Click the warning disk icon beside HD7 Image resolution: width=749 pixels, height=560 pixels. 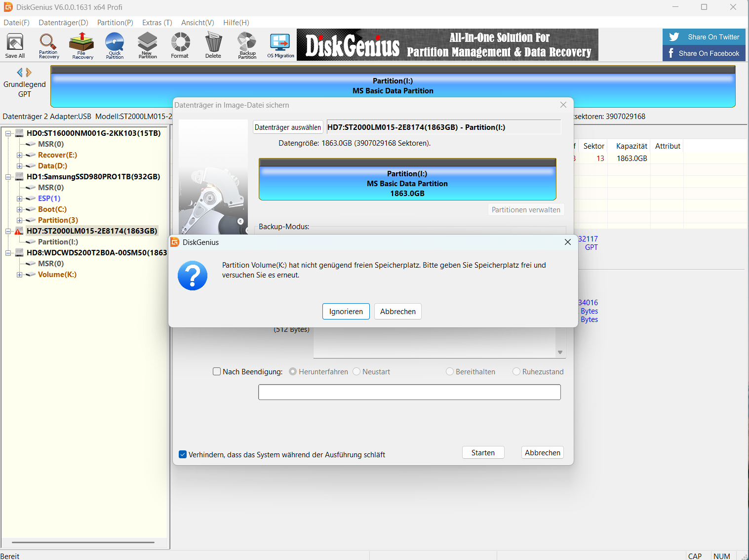point(19,231)
